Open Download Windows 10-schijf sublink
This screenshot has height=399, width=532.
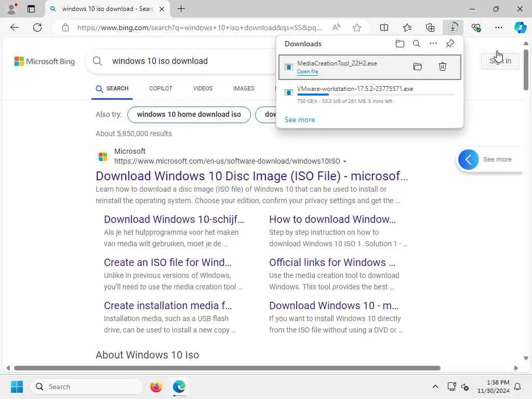pos(174,220)
